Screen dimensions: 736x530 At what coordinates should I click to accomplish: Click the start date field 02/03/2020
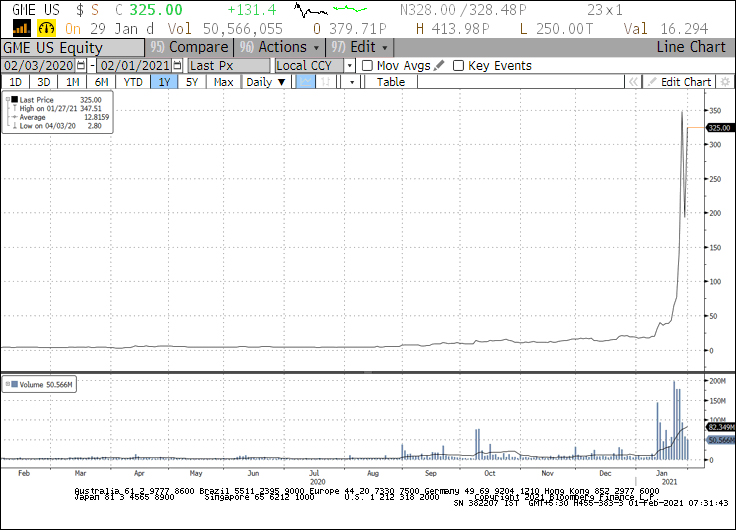pyautogui.click(x=39, y=66)
